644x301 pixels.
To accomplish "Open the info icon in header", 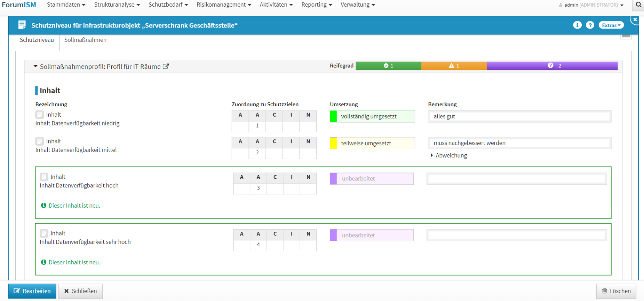I will (577, 25).
